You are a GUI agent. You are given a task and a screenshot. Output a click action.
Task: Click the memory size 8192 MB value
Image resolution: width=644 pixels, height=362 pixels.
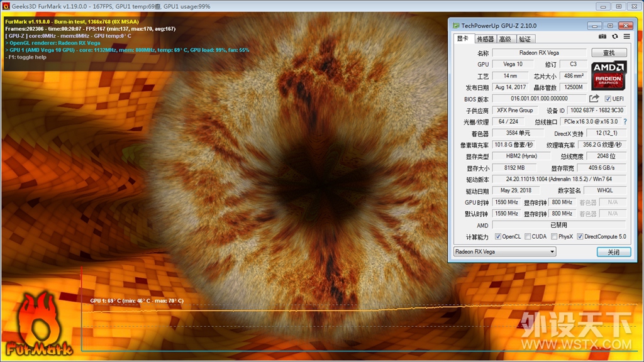pos(514,167)
